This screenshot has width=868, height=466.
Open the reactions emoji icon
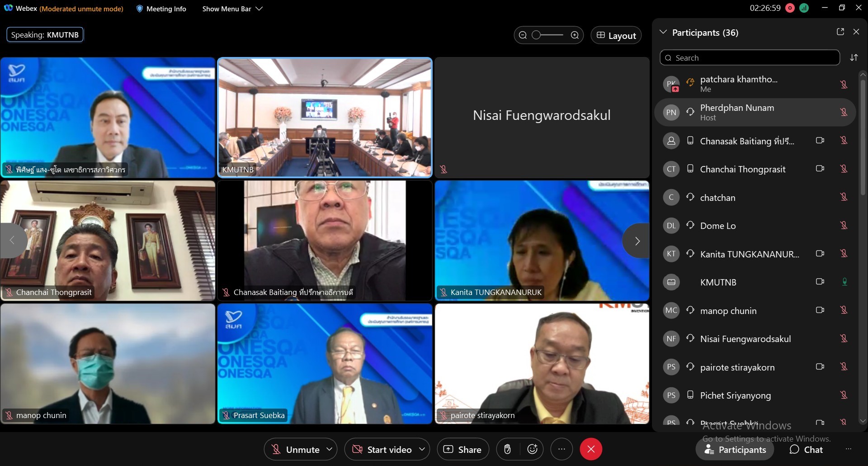532,449
